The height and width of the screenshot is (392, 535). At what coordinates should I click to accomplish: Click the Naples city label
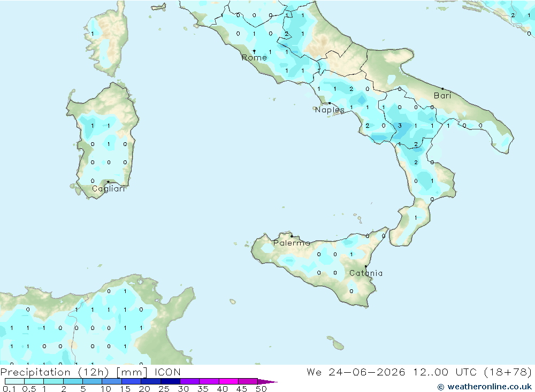330,110
